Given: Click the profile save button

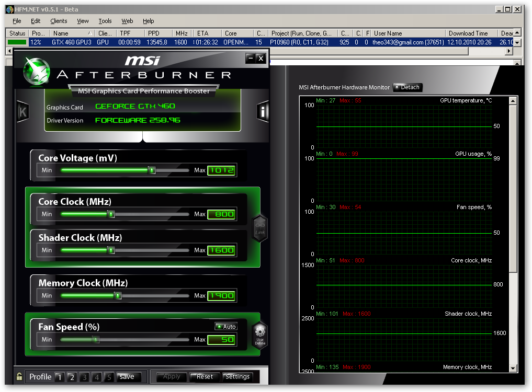Looking at the screenshot, I should pyautogui.click(x=129, y=377).
